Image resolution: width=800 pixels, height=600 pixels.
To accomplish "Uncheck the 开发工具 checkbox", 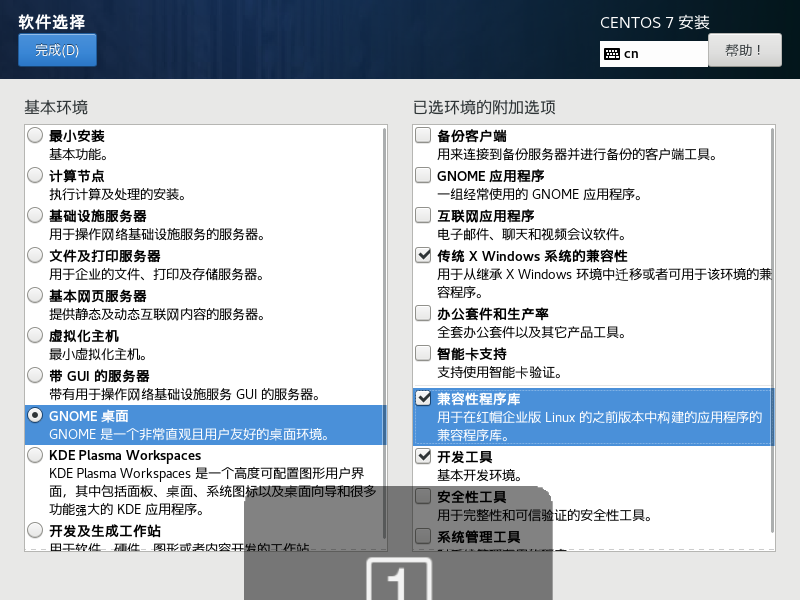I will [x=424, y=456].
